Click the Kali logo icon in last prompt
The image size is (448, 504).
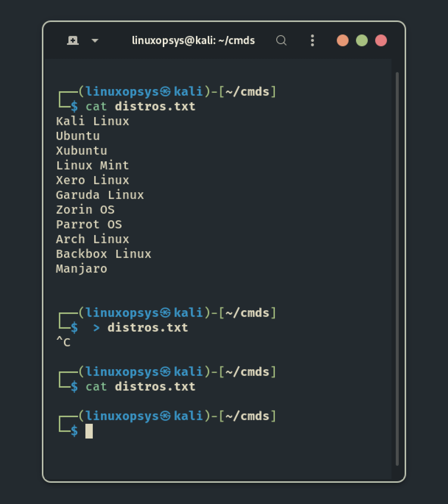point(165,416)
